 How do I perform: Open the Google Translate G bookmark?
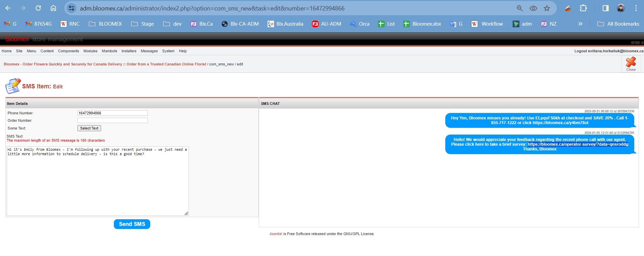click(456, 24)
